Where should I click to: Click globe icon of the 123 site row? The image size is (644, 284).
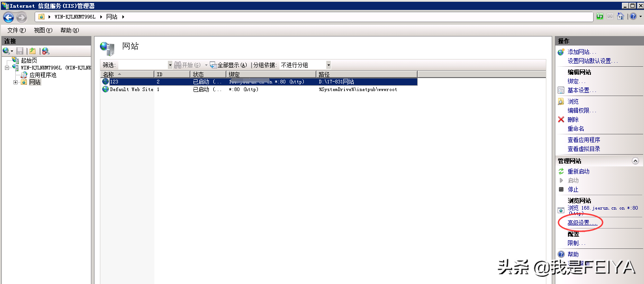(x=105, y=82)
